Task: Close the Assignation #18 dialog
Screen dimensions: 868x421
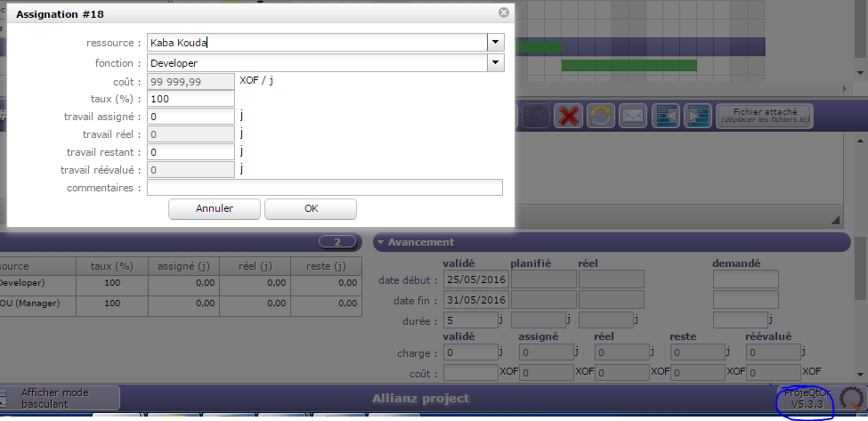Action: [503, 12]
